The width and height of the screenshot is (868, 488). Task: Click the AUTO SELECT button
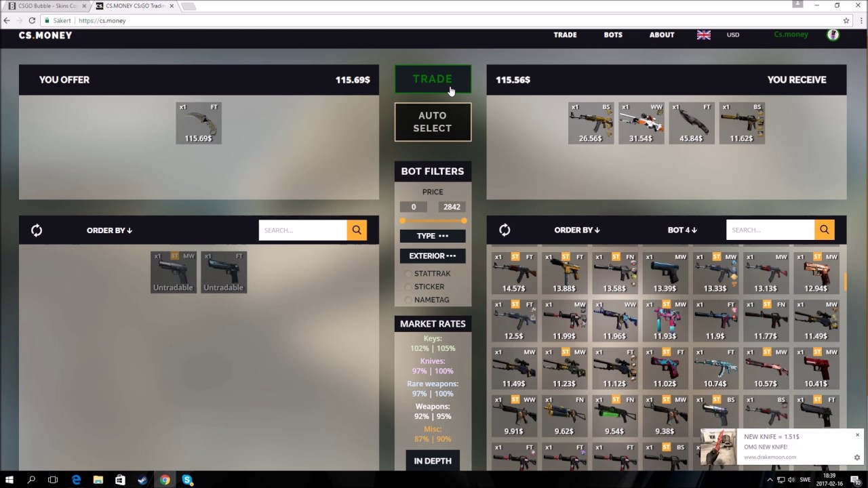tap(433, 122)
